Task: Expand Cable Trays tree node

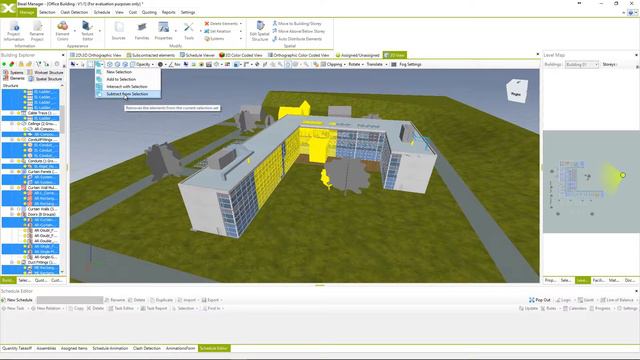Action: (12, 113)
